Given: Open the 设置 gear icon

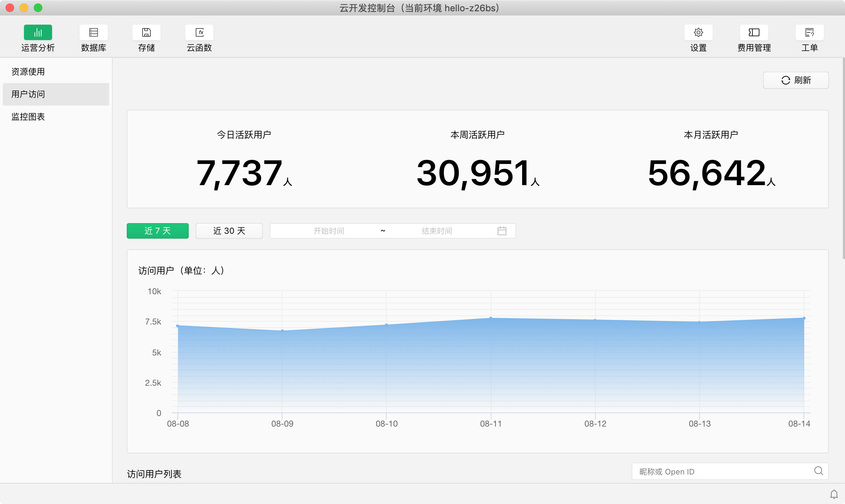Looking at the screenshot, I should (699, 32).
